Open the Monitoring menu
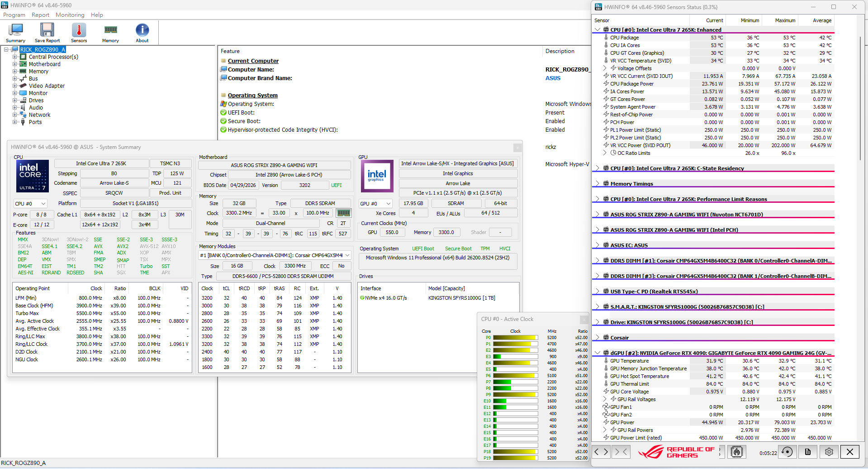The width and height of the screenshot is (868, 469). [x=70, y=15]
